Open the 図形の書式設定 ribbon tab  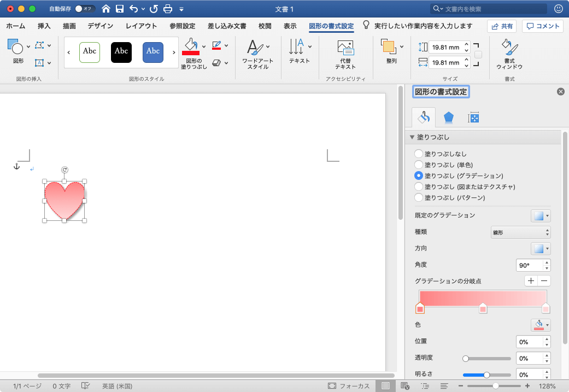[x=331, y=26]
